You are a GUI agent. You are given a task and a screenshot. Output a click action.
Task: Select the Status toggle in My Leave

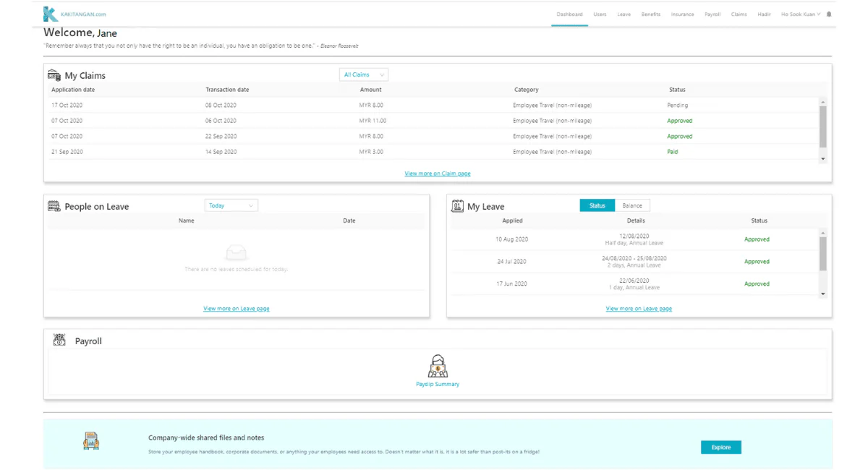pos(597,205)
